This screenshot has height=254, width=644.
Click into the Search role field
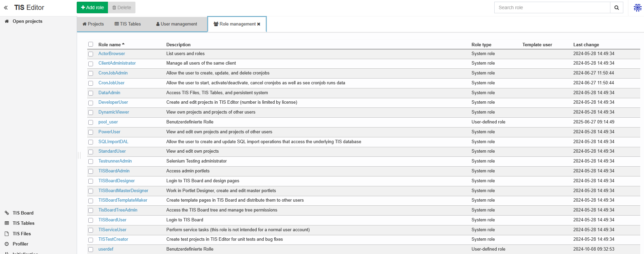[552, 7]
